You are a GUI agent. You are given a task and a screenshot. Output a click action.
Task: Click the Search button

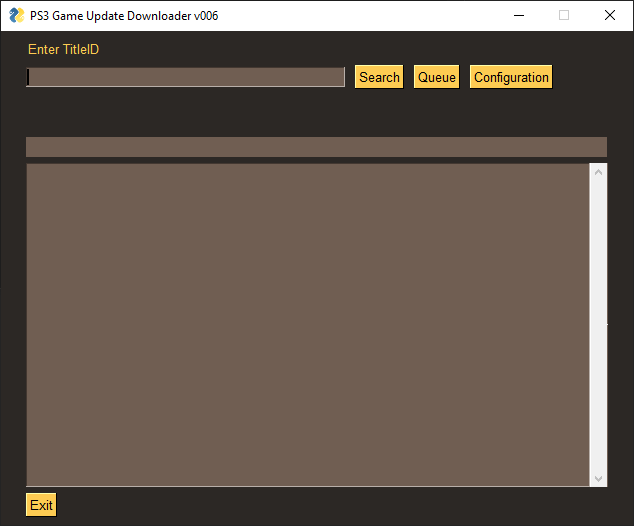click(379, 77)
